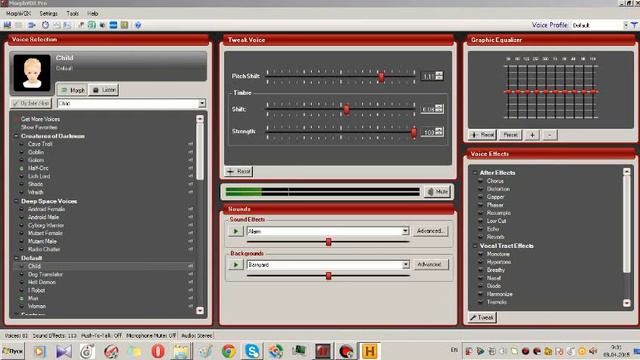This screenshot has height=360, width=640.
Task: Open the voice name dropdown showing Child
Action: coord(202,104)
